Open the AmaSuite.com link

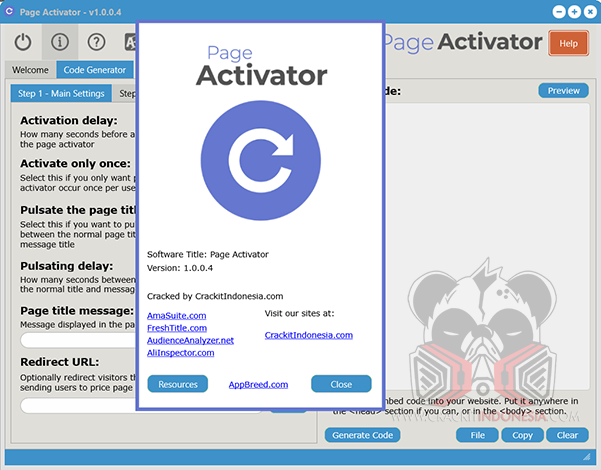(x=177, y=316)
